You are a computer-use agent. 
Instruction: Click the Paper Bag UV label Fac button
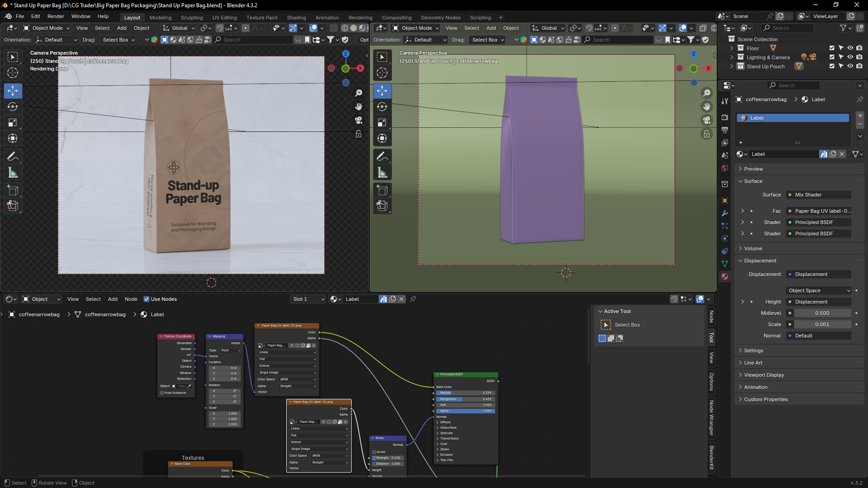point(819,211)
